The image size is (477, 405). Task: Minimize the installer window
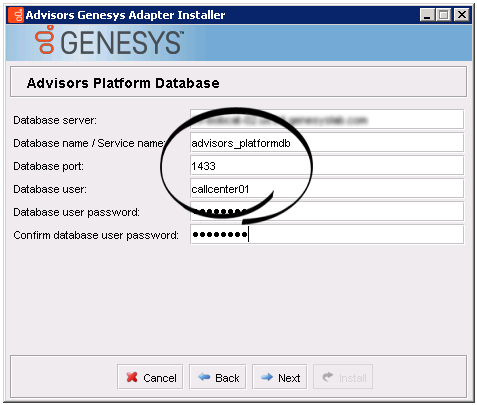[x=427, y=15]
